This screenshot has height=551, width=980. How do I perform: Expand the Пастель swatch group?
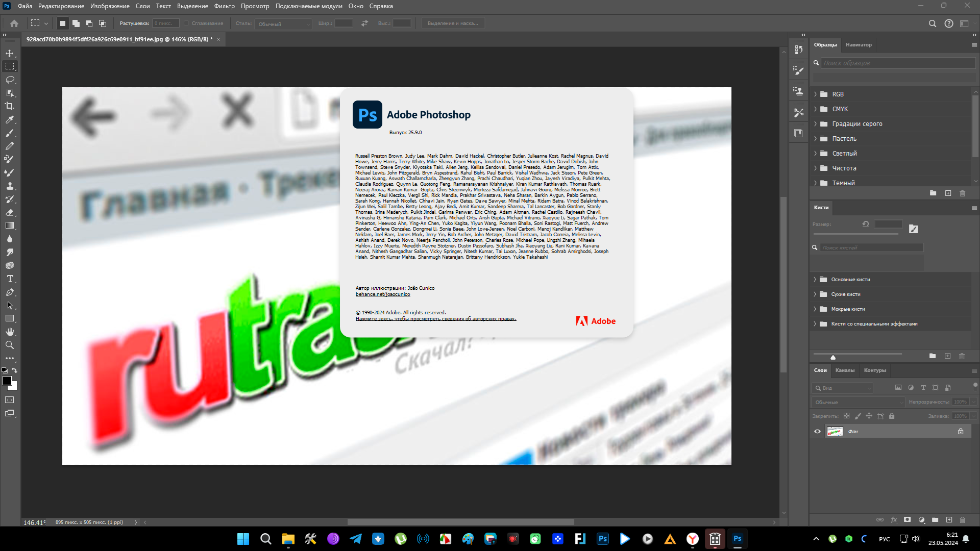815,139
